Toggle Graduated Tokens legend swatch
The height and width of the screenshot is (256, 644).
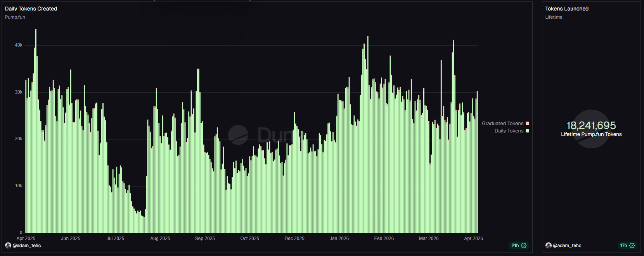(527, 124)
